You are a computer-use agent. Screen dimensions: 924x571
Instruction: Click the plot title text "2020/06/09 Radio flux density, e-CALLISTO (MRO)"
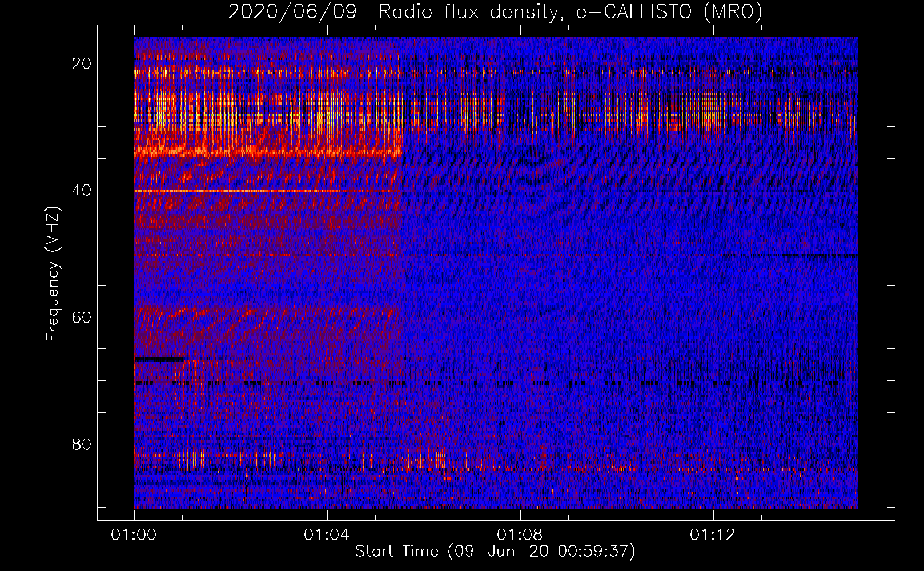495,11
